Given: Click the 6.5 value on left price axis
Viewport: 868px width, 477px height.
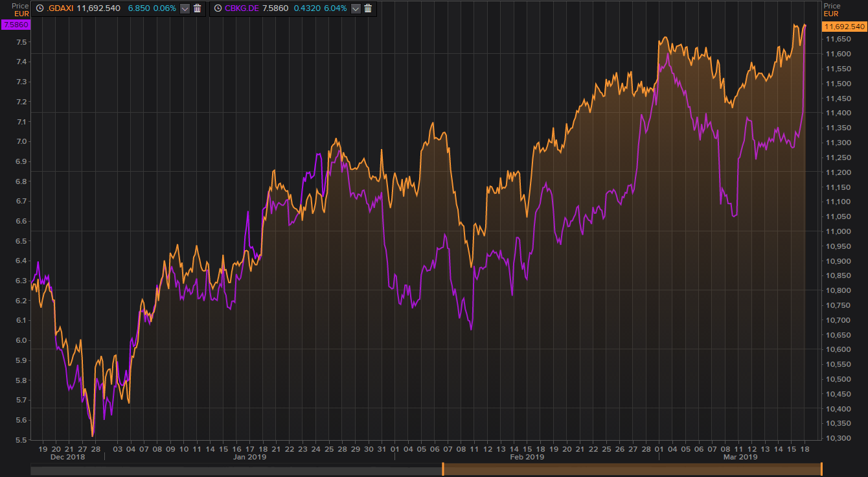Looking at the screenshot, I should 21,241.
